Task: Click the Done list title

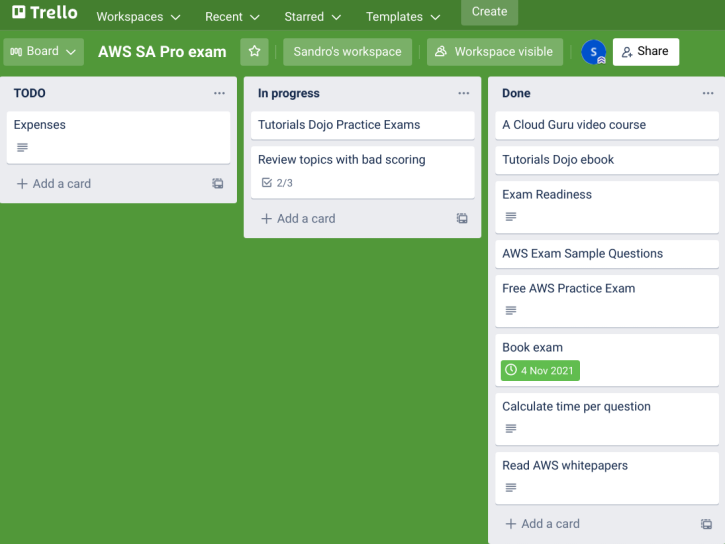Action: pyautogui.click(x=516, y=93)
